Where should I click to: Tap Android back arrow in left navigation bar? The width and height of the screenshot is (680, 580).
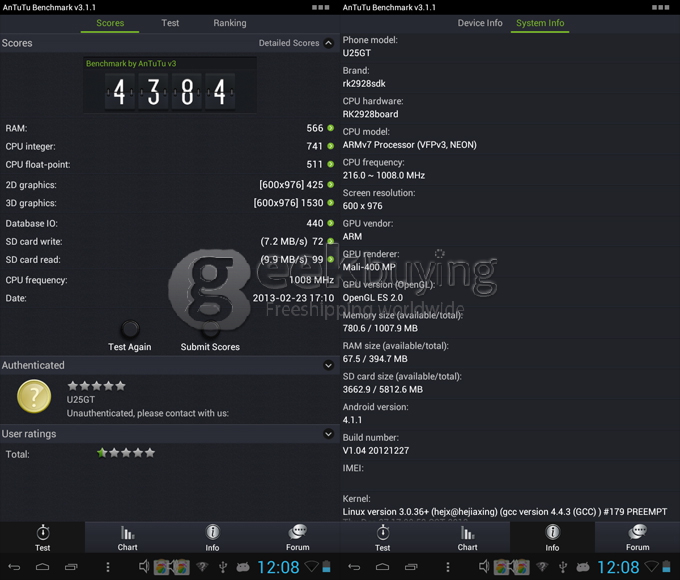click(14, 567)
